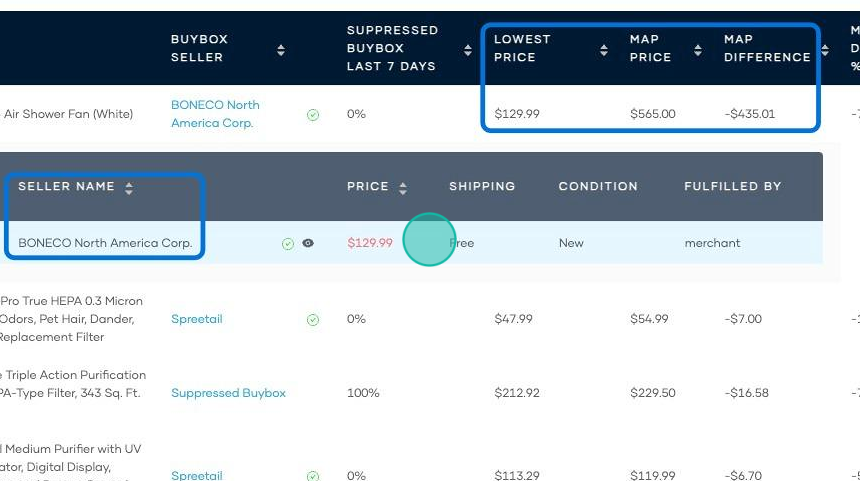This screenshot has height=481, width=860.
Task: Sort sellers by Price arrows
Action: 403,188
